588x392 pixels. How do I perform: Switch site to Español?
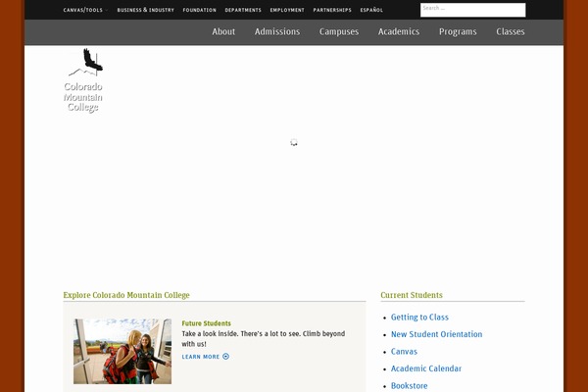371,10
